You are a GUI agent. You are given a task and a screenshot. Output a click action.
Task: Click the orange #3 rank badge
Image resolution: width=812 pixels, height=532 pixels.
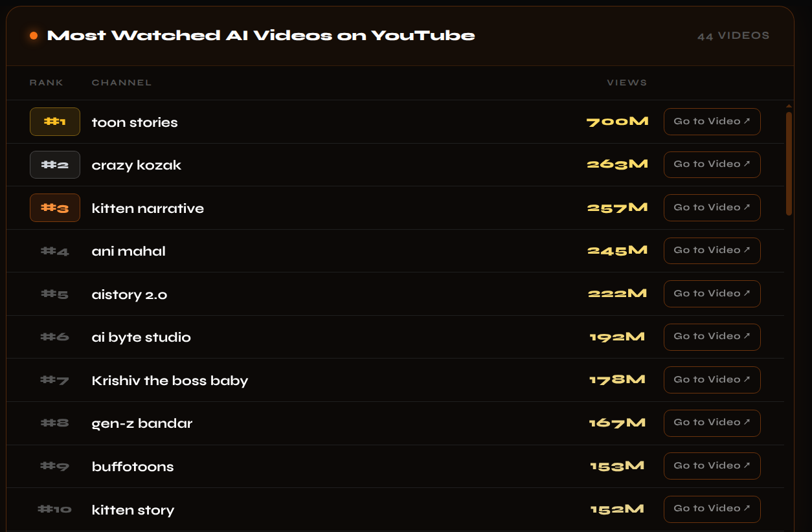55,208
